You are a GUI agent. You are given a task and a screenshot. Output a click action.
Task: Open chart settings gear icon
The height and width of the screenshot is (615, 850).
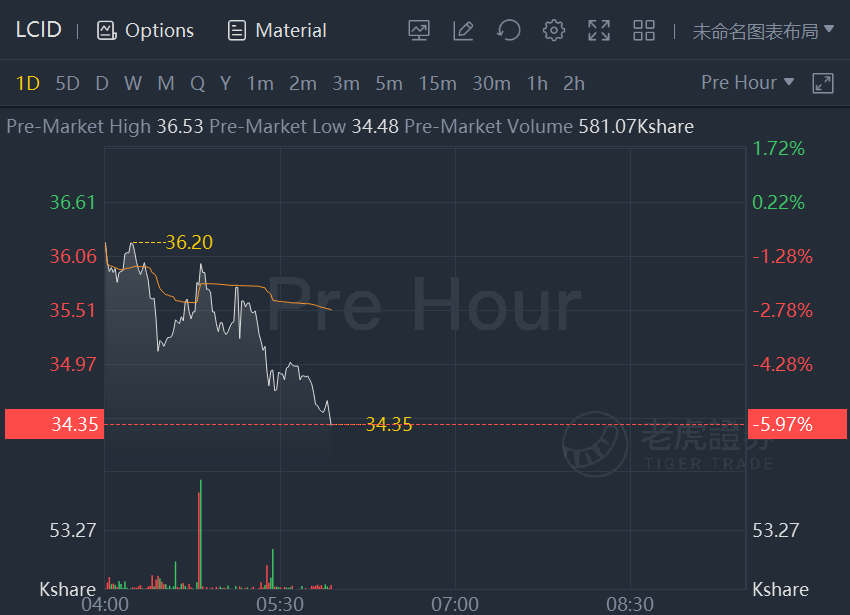click(x=553, y=30)
